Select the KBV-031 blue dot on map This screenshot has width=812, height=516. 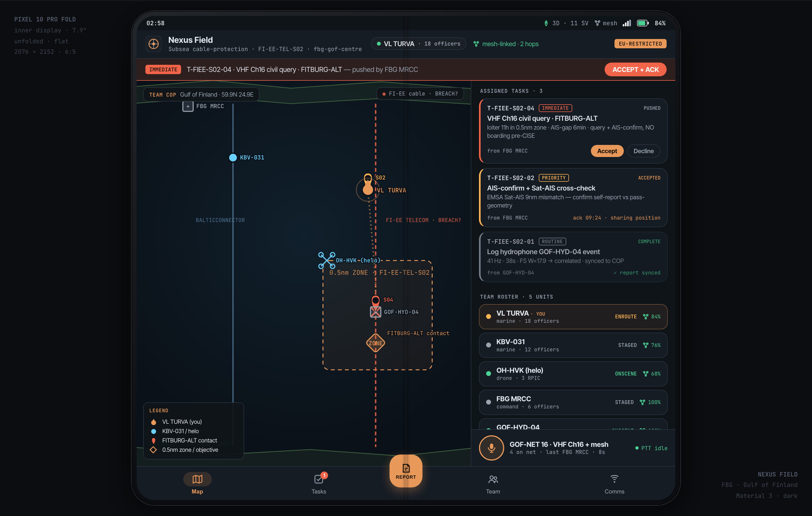point(233,158)
